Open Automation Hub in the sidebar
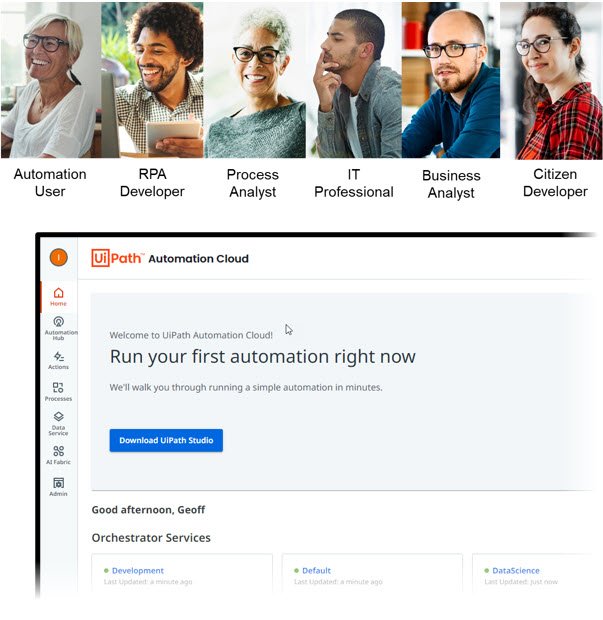 tap(59, 328)
